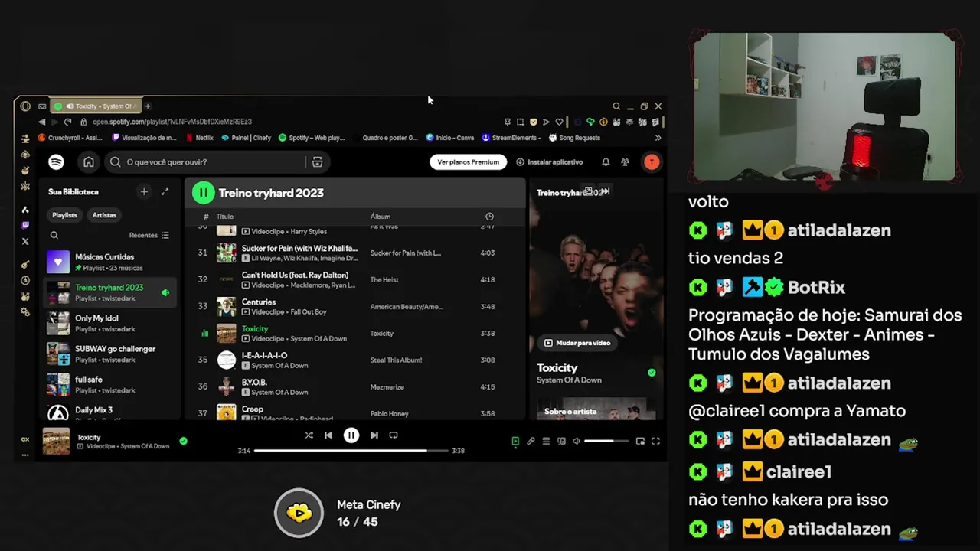Viewport: 980px width, 551px height.
Task: Open Recentes sort dropdown
Action: (149, 236)
